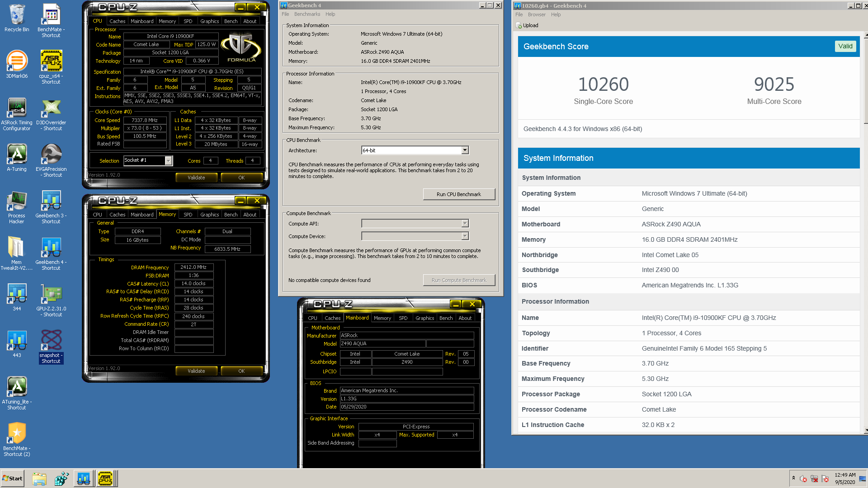Launch 3DMark06 desktop icon
Viewport: 868px width, 488px height.
17,64
